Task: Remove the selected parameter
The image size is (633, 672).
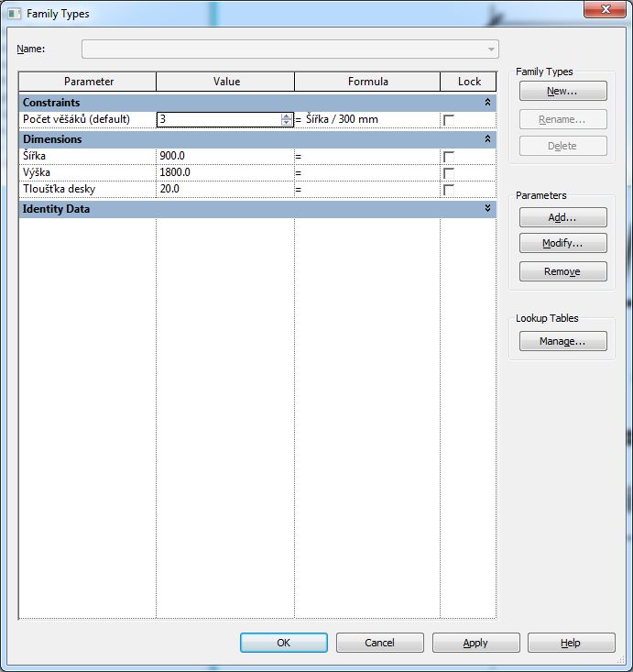Action: (562, 271)
